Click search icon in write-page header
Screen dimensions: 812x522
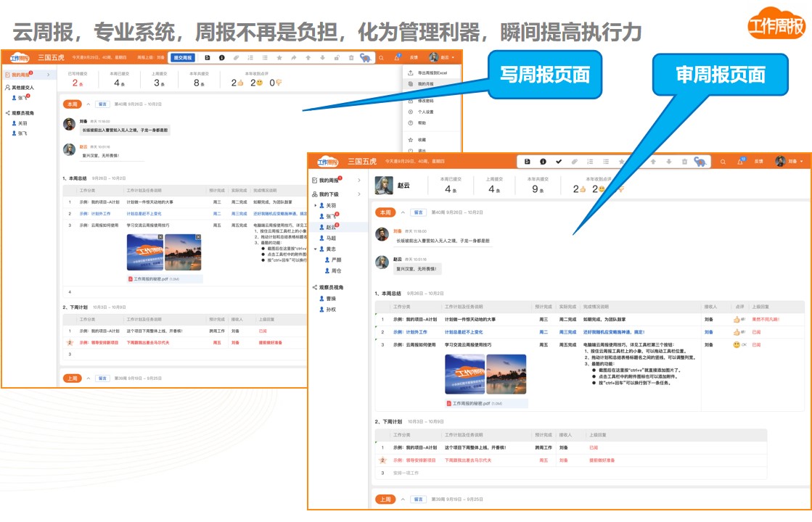point(381,57)
